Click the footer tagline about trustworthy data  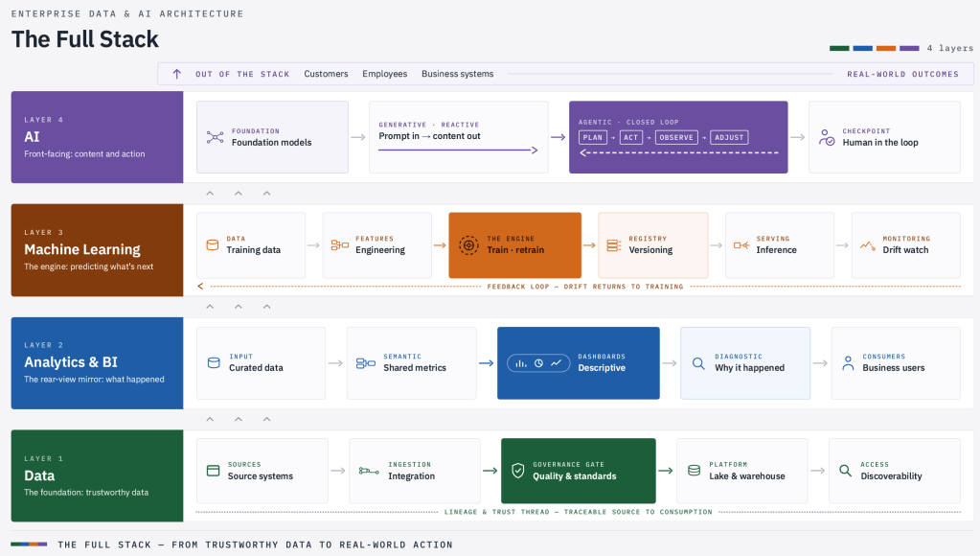(255, 544)
